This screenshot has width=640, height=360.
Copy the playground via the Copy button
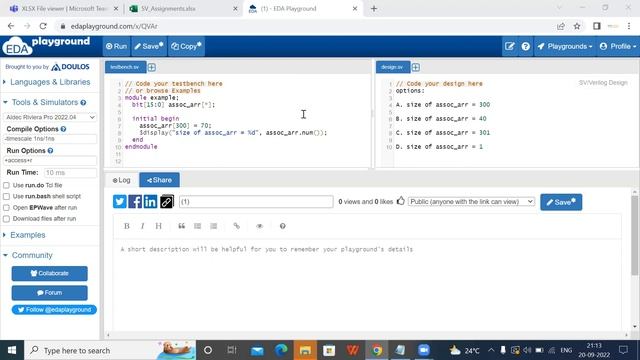point(186,47)
